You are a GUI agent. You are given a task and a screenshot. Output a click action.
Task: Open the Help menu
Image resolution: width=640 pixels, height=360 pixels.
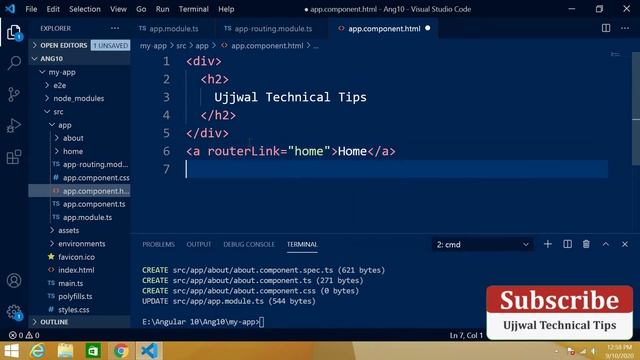point(226,9)
